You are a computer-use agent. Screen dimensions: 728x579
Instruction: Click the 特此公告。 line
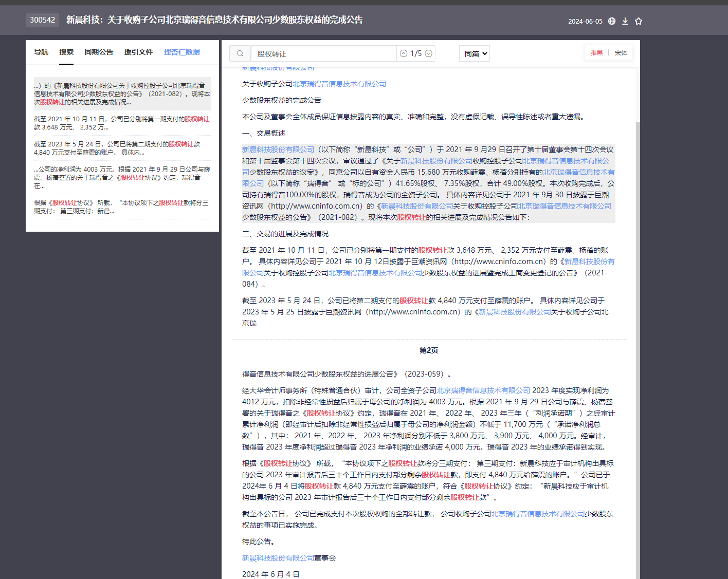click(259, 541)
